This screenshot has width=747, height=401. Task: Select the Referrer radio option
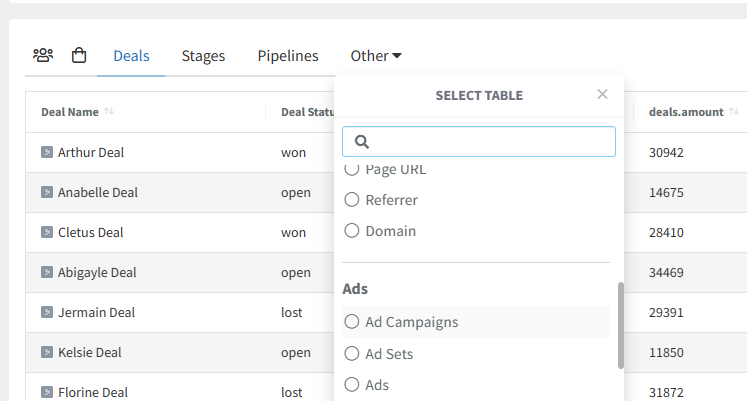point(352,200)
